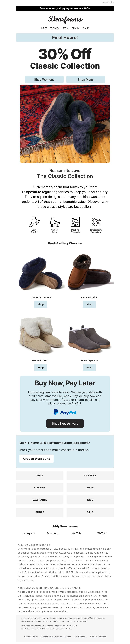Select the Shop Mens button
130x644 pixels.
tap(86, 80)
